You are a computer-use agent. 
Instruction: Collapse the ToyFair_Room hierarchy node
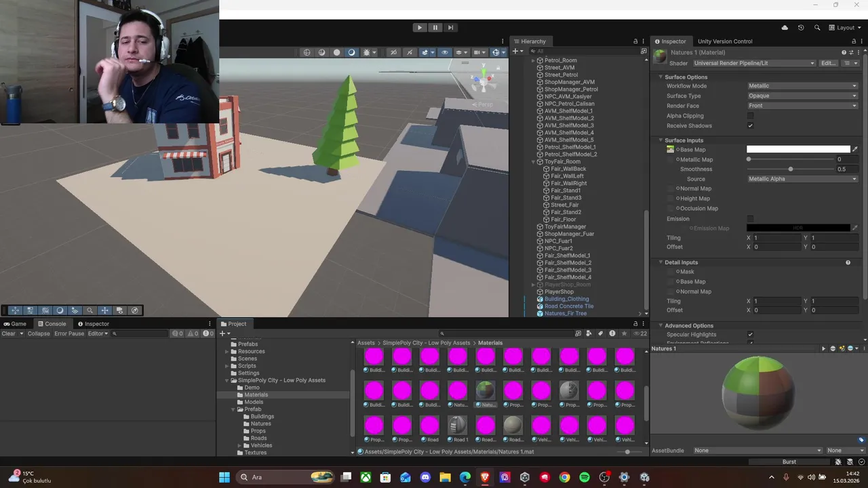click(533, 162)
